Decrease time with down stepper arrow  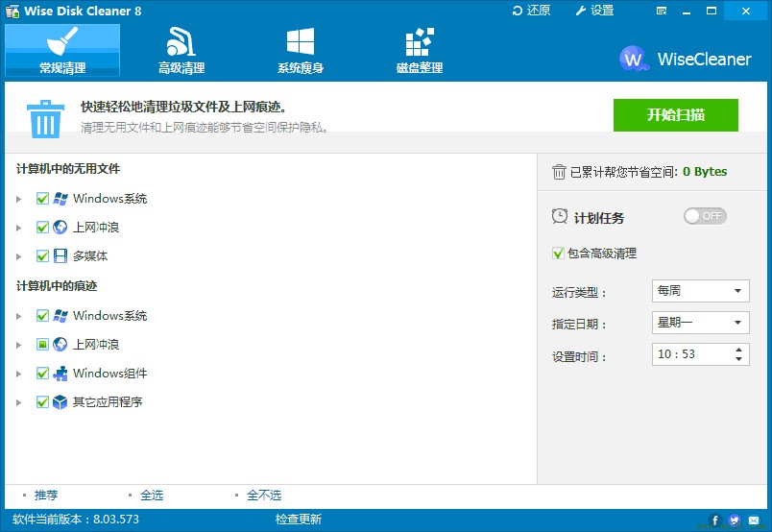coord(738,359)
